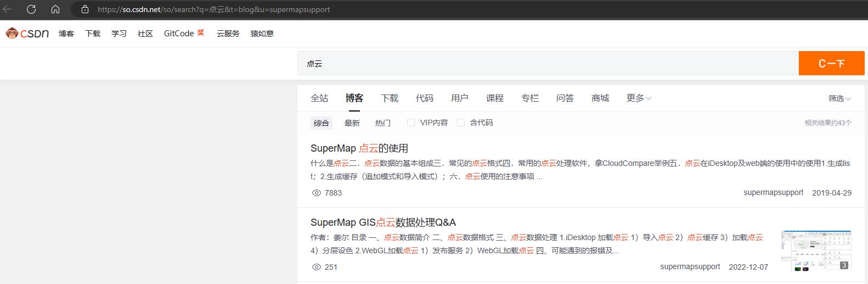Click the GitCode 奖 badge icon
This screenshot has height=284, width=868.
pos(201,32)
